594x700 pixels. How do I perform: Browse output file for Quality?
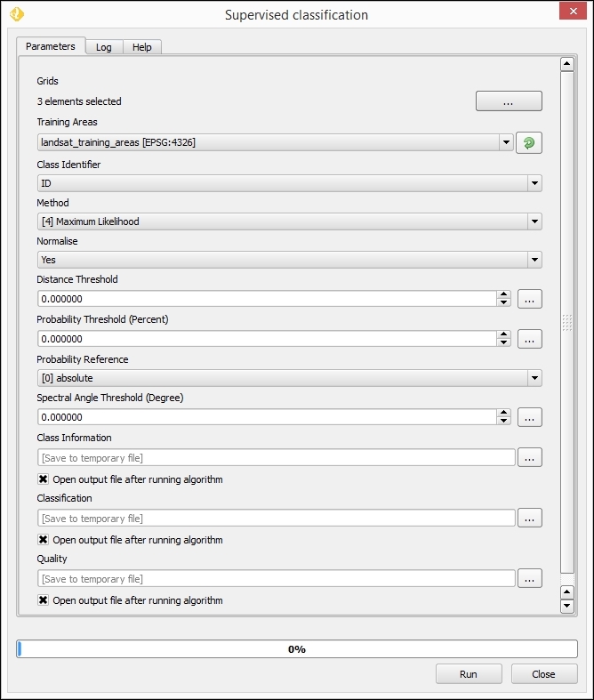click(x=530, y=578)
